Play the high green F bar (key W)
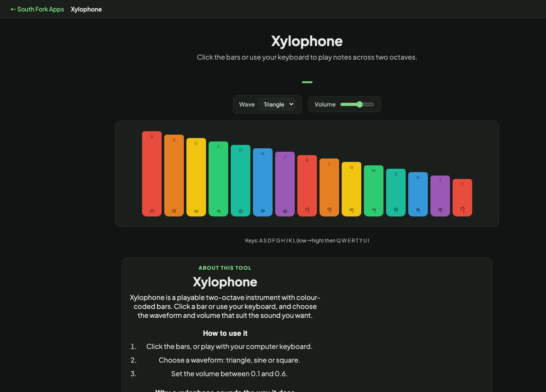The height and width of the screenshot is (392, 546). pos(374,191)
